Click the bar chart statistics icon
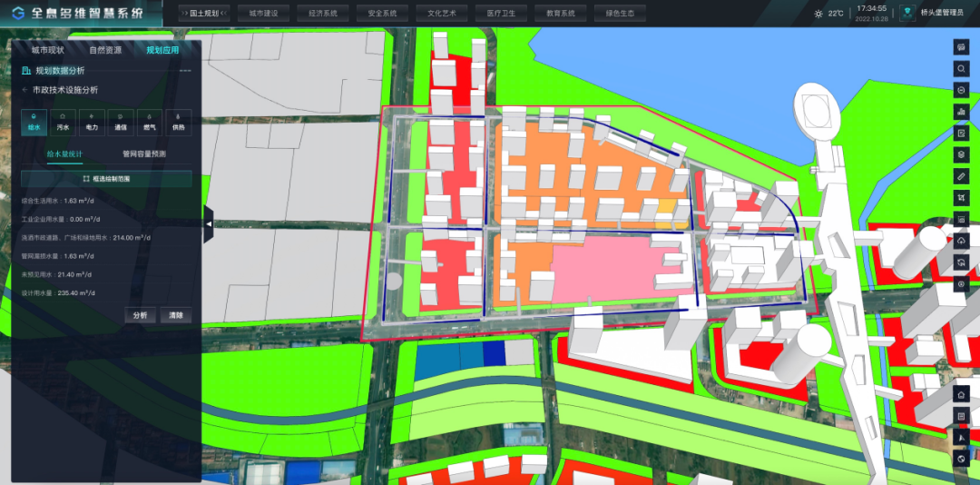This screenshot has height=485, width=980. (961, 112)
